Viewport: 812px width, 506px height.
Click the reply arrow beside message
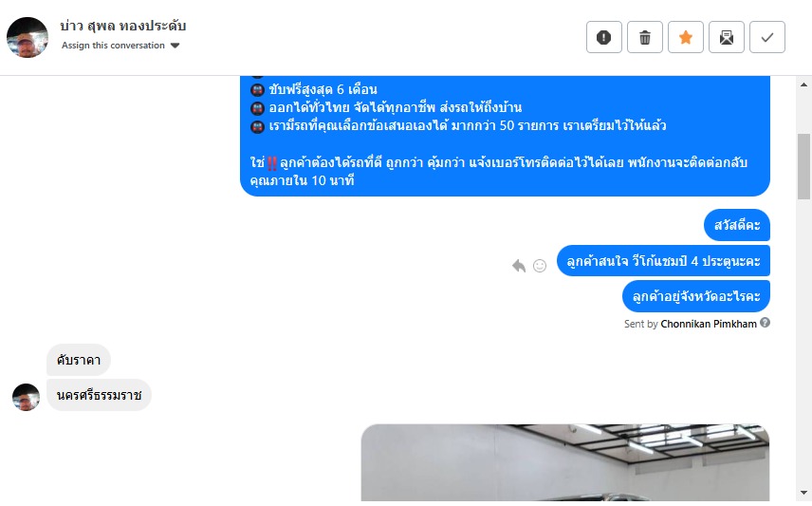coord(518,266)
